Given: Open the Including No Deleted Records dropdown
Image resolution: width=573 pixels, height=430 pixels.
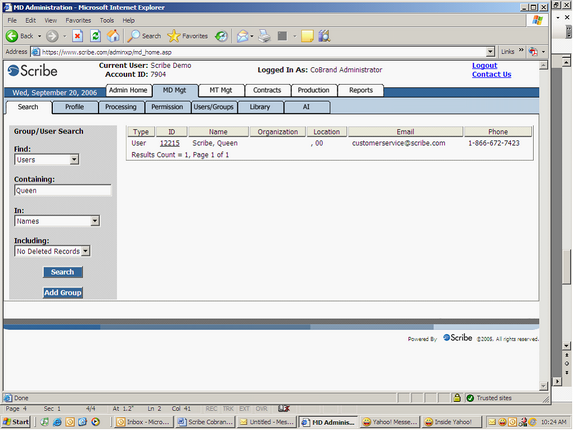Looking at the screenshot, I should tap(85, 251).
